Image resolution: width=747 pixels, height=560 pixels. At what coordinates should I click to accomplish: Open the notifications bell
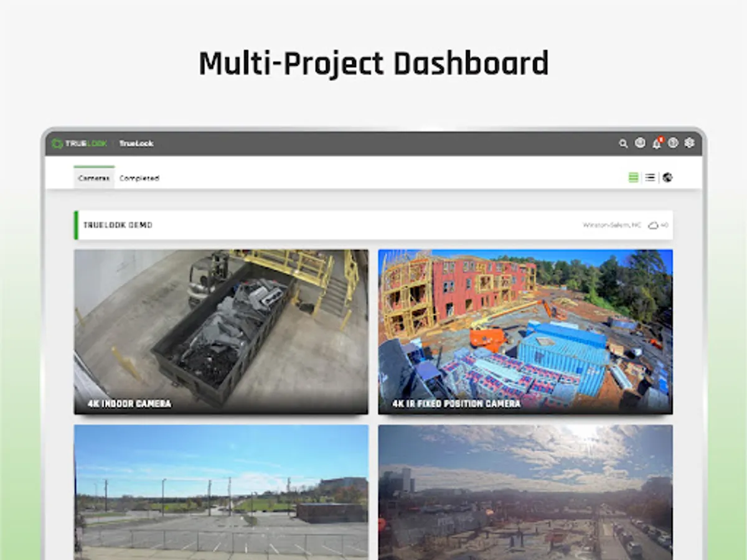pyautogui.click(x=657, y=143)
